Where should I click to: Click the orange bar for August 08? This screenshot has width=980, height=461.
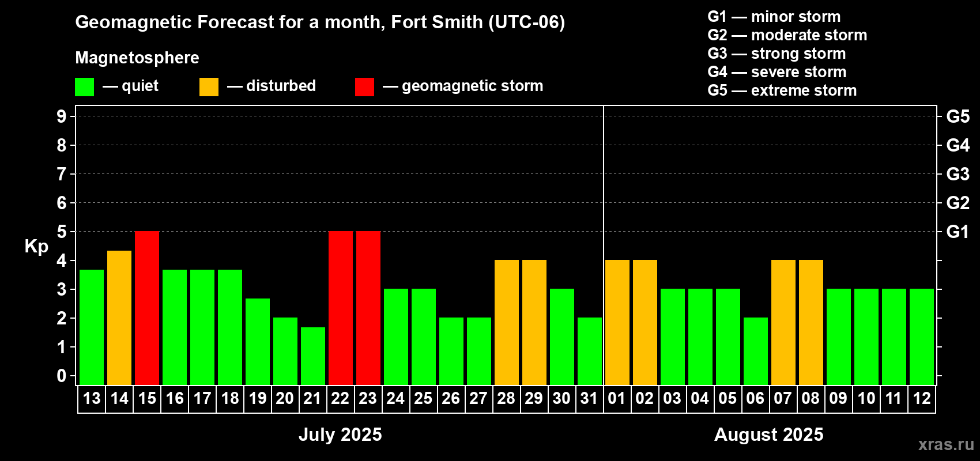[811, 322]
